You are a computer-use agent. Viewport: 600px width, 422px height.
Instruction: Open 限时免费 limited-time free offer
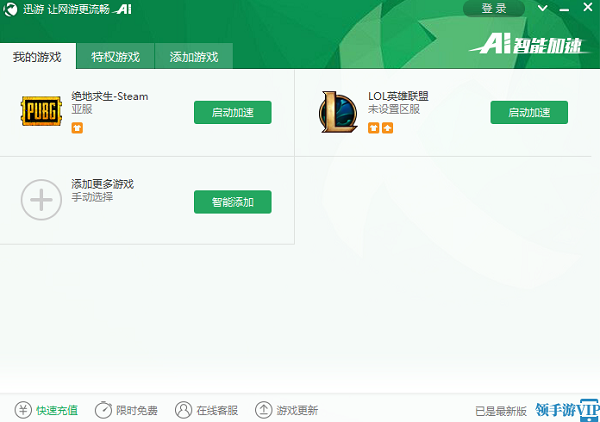(x=126, y=410)
